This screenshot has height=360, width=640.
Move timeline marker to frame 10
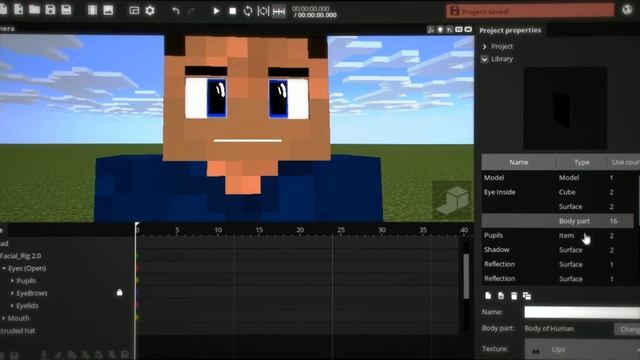(218, 231)
